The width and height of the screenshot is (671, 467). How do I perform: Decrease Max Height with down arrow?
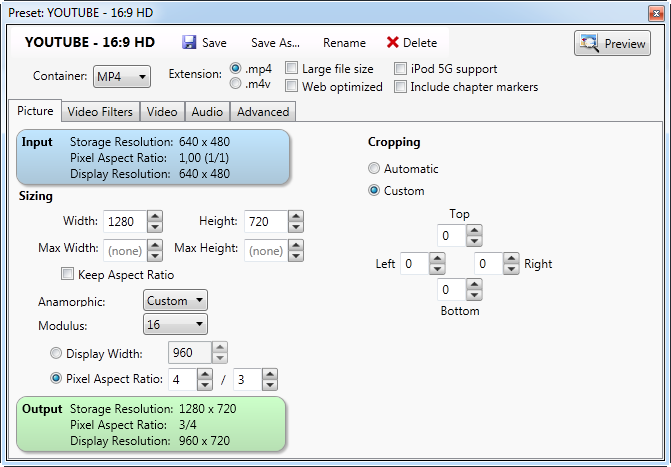click(296, 256)
